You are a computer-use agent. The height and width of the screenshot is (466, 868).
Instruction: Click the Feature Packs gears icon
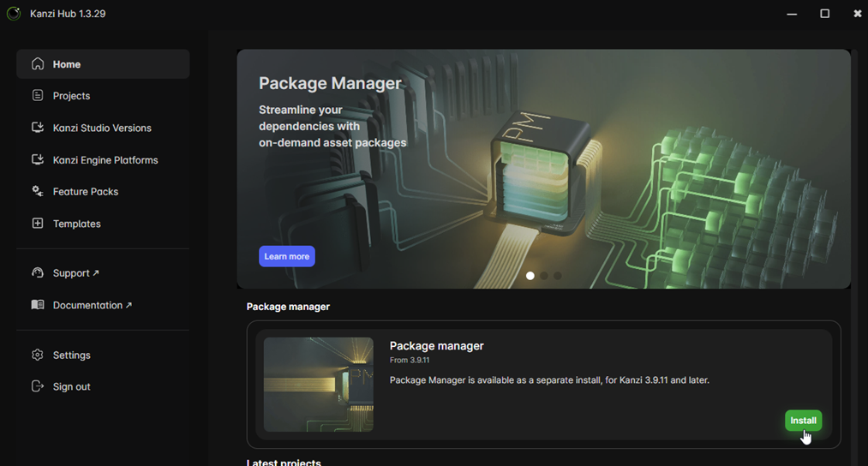coord(38,191)
